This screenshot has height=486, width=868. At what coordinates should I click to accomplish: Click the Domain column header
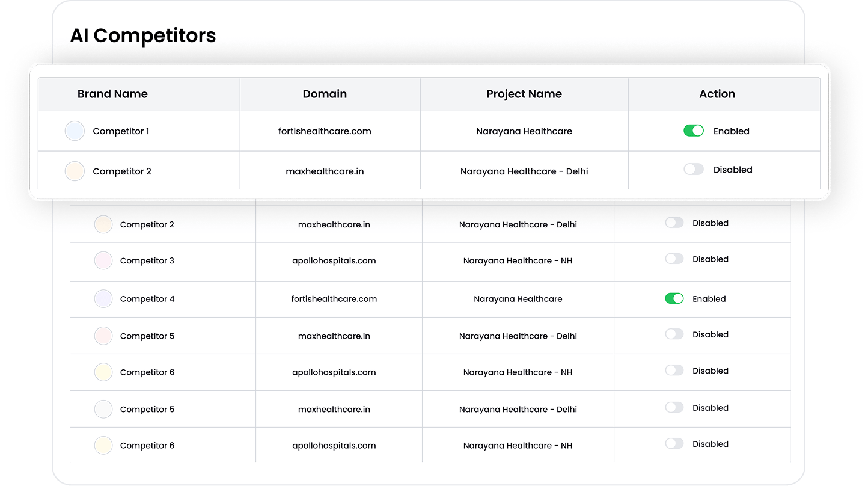coord(325,94)
